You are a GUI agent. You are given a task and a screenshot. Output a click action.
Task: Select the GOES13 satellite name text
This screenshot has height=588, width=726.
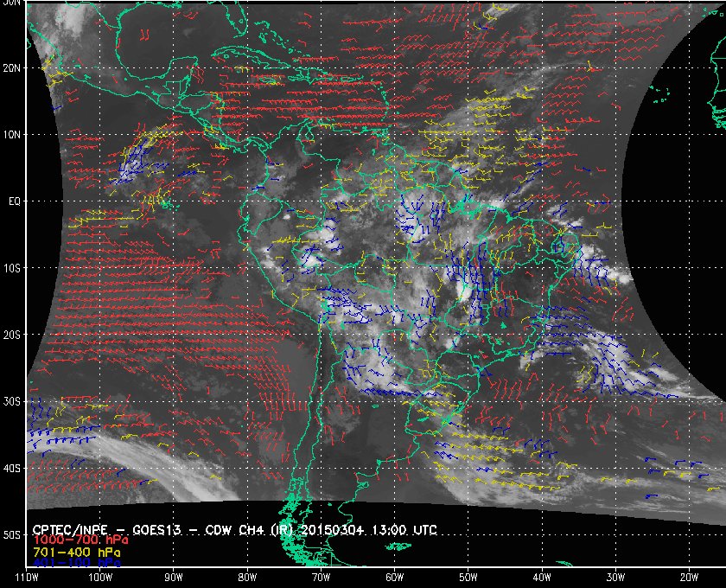(x=156, y=530)
